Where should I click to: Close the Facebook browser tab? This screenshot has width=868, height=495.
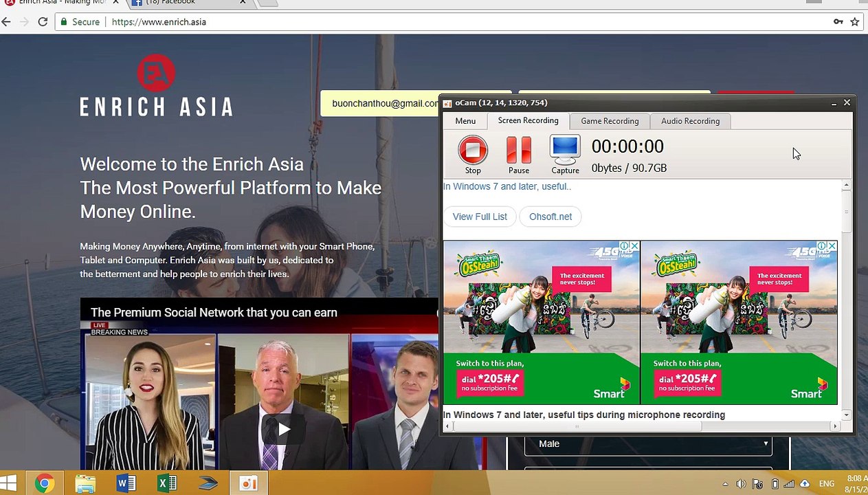point(243,2)
